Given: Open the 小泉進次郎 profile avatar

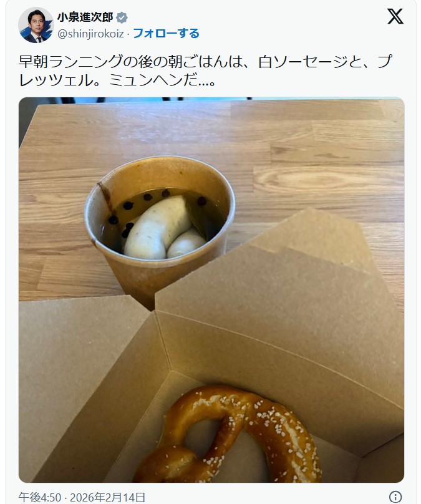Looking at the screenshot, I should click(36, 25).
